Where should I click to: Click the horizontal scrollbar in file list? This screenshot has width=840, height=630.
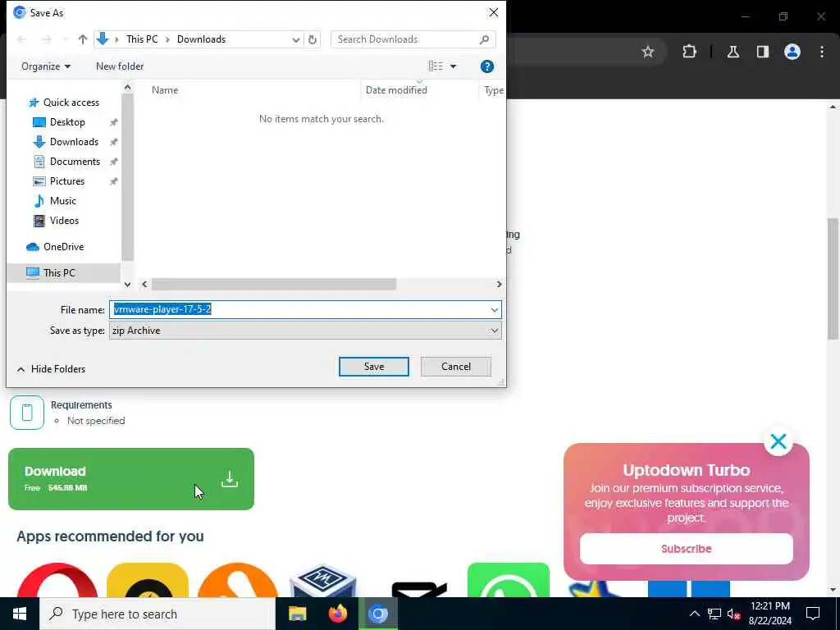[274, 284]
